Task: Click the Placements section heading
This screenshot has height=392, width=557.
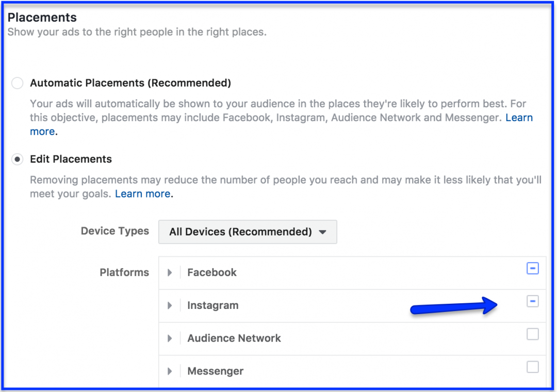Action: [42, 17]
